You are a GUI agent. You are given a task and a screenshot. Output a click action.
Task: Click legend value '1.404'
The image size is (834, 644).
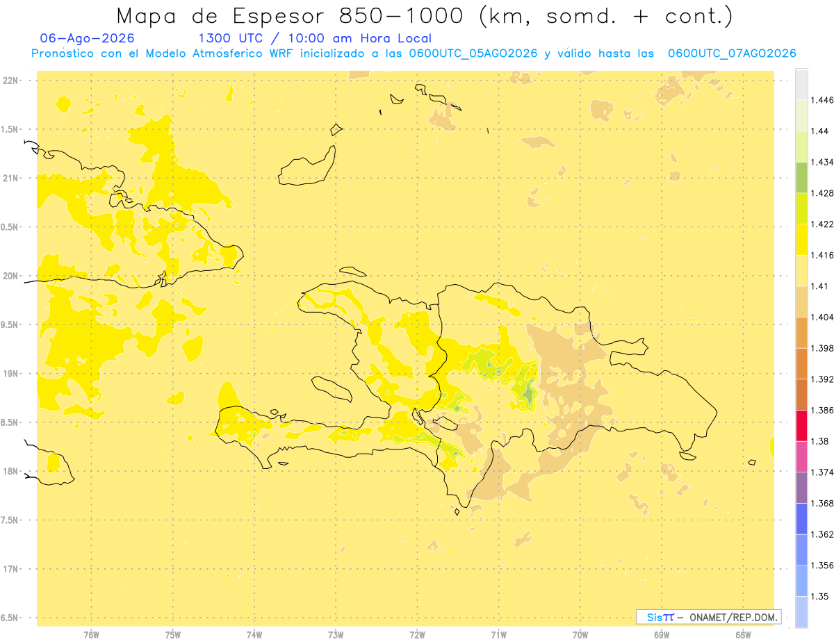tap(821, 317)
